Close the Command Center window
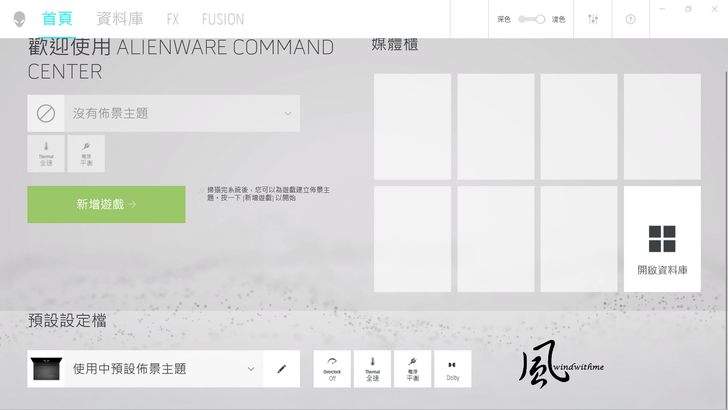 tap(715, 9)
